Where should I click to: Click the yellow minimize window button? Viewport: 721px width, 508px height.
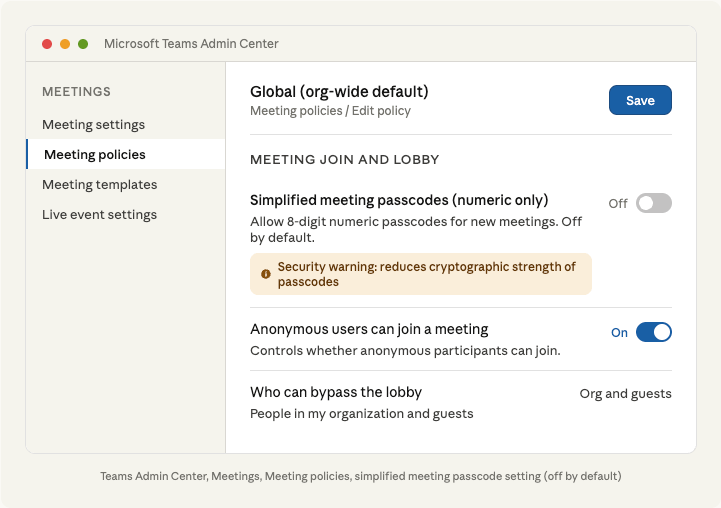[65, 44]
